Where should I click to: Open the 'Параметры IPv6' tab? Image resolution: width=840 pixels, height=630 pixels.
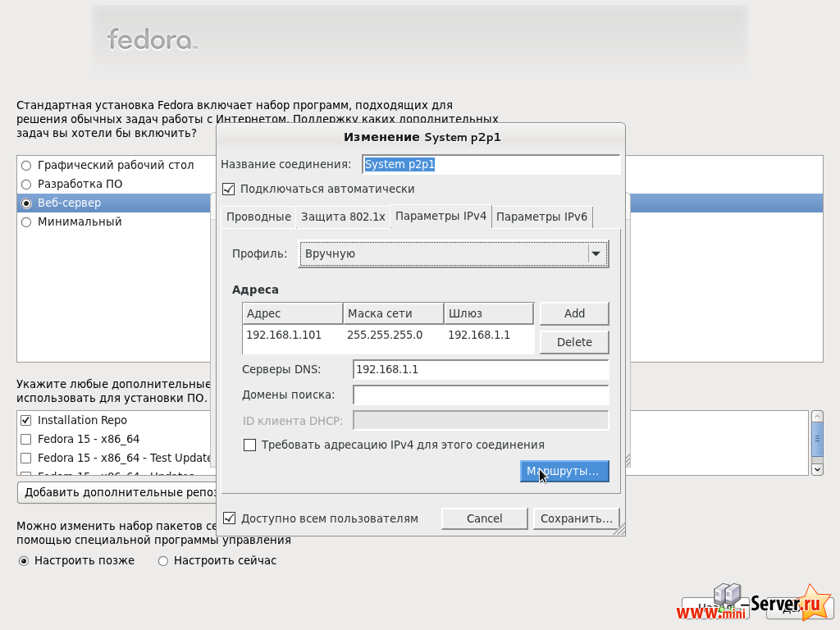541,217
